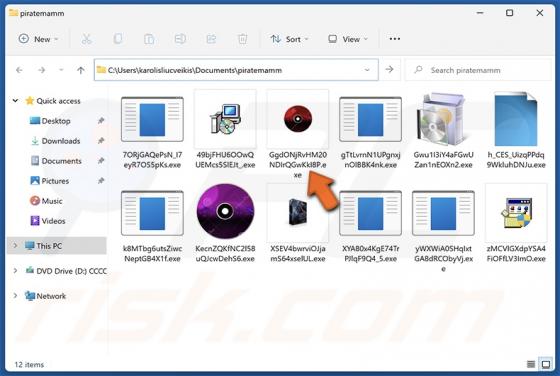The image size is (560, 376).
Task: Select 7ORjGAQePsN_I7eyR7O55pKs.exe file icon
Action: [152, 119]
